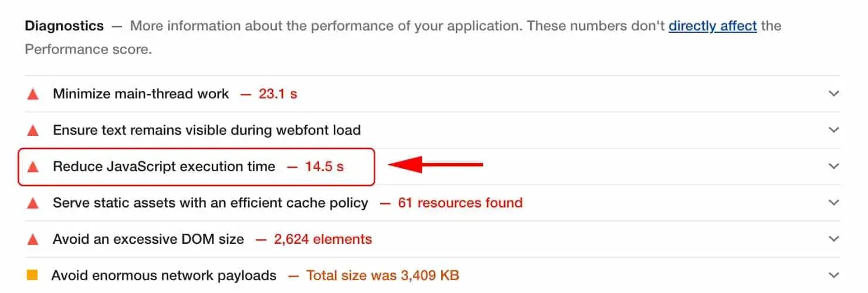The image size is (868, 293).
Task: Select 'Avoid an excessive DOM size' row
Action: click(432, 239)
